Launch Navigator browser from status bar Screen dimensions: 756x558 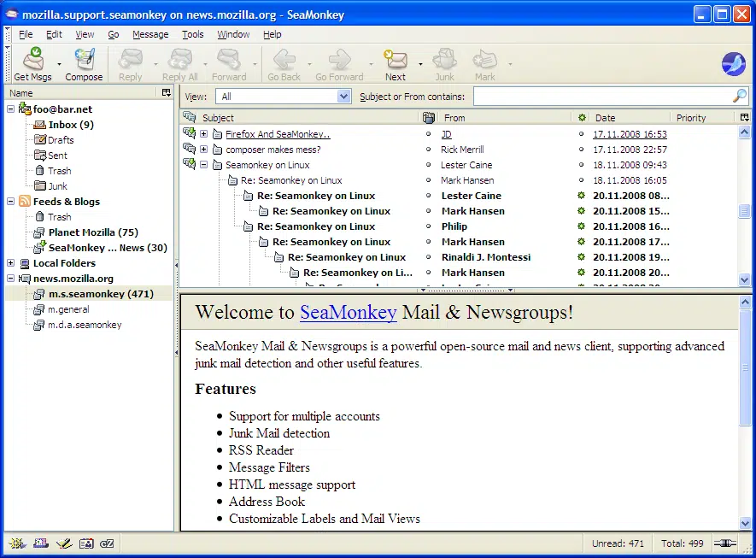17,543
